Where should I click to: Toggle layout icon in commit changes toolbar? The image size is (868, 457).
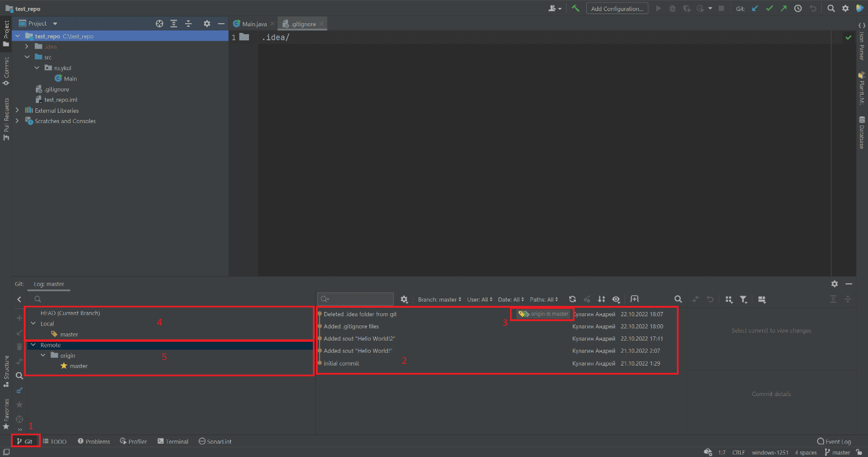tap(761, 299)
